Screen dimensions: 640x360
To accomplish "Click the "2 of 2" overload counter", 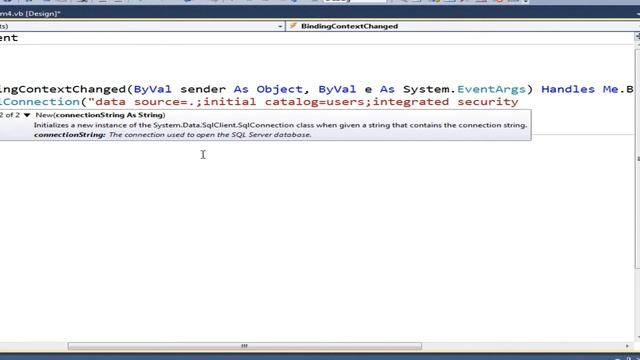I will [10, 115].
